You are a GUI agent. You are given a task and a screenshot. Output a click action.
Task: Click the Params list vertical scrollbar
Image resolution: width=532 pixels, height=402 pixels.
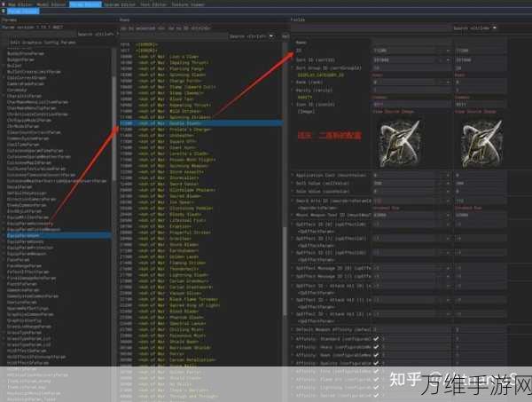tap(114, 129)
